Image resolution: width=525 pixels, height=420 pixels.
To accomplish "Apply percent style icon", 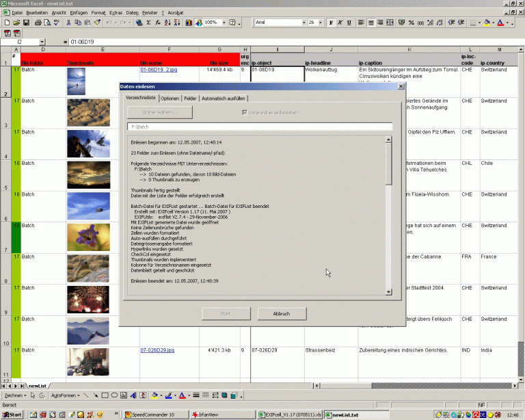I will (x=412, y=23).
